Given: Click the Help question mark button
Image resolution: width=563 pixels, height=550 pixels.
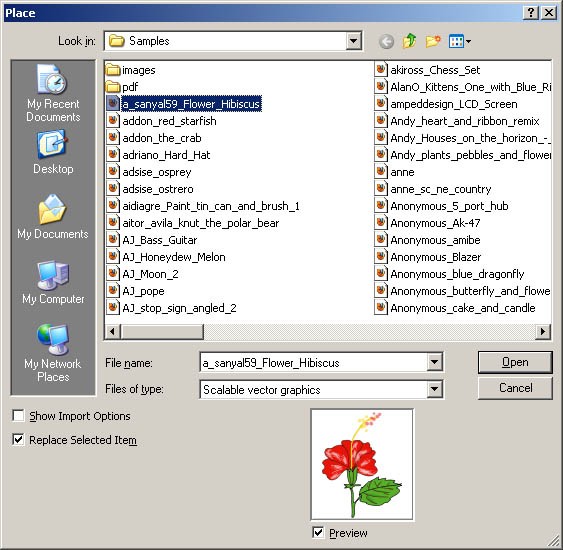Looking at the screenshot, I should pos(531,13).
